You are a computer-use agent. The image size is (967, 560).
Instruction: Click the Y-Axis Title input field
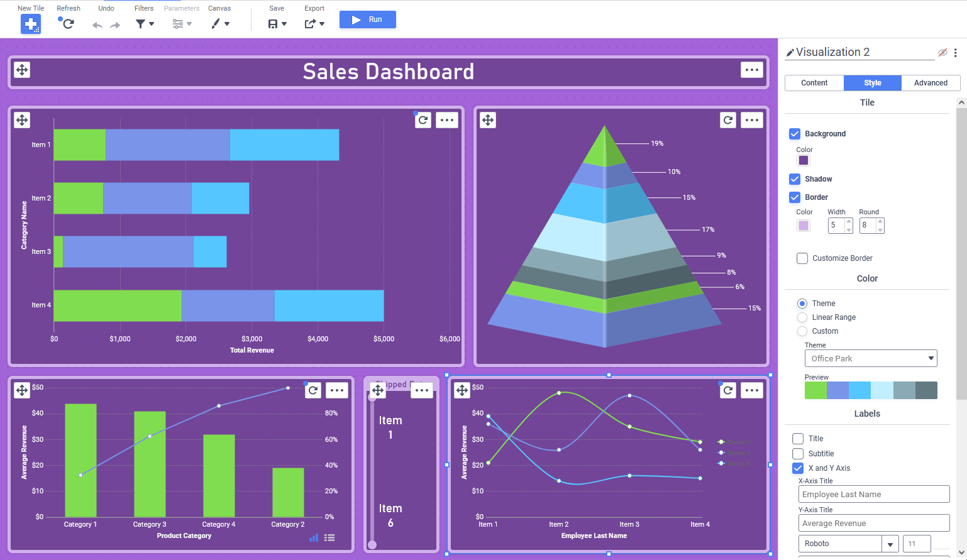[874, 523]
